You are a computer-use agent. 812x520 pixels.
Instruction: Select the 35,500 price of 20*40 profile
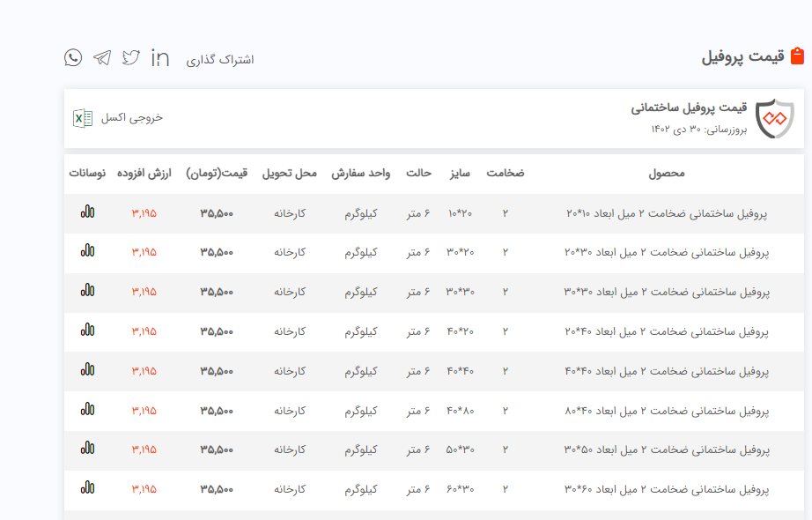click(217, 331)
